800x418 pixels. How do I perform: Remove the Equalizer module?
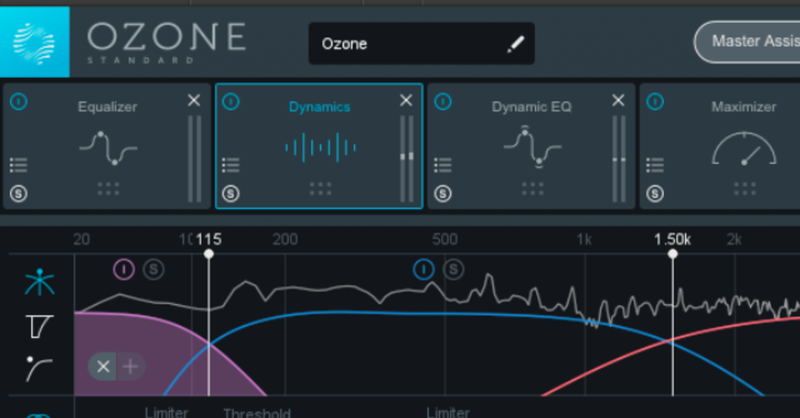(194, 101)
